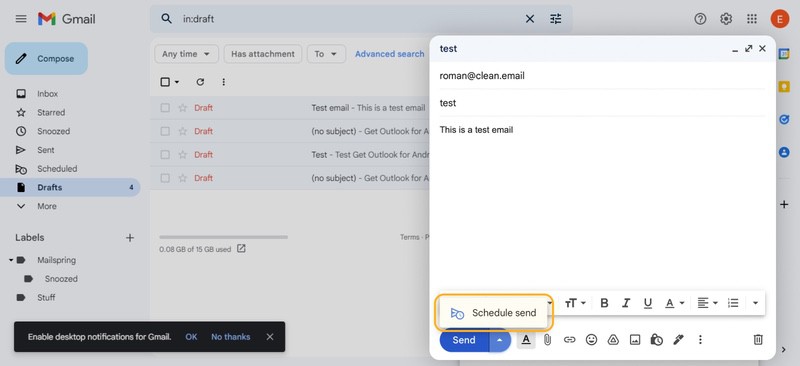Open the emoji picker

591,339
